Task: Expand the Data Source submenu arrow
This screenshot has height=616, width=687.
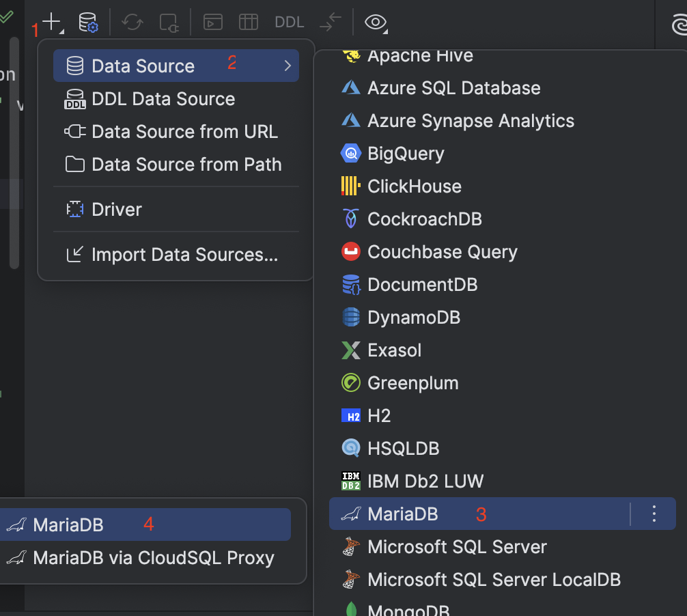Action: (x=288, y=66)
